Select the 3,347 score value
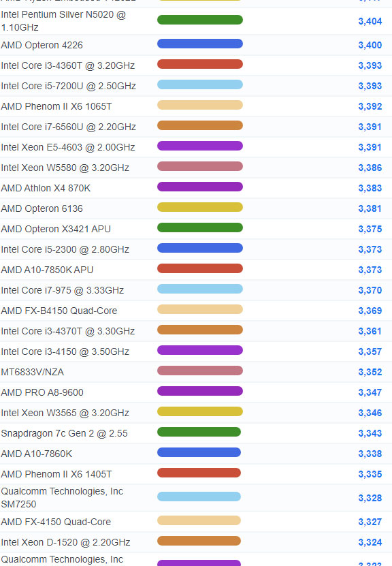Image resolution: width=392 pixels, height=566 pixels. point(370,392)
